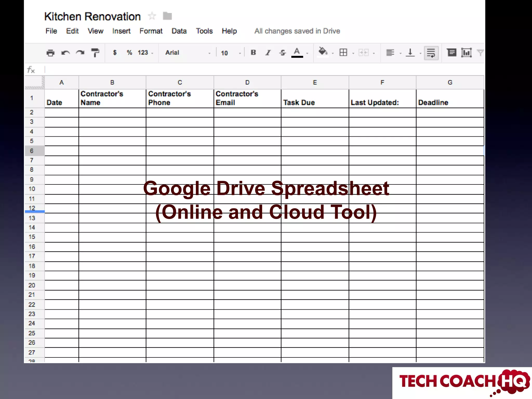
Task: Click the Undo arrow icon
Action: click(x=65, y=53)
